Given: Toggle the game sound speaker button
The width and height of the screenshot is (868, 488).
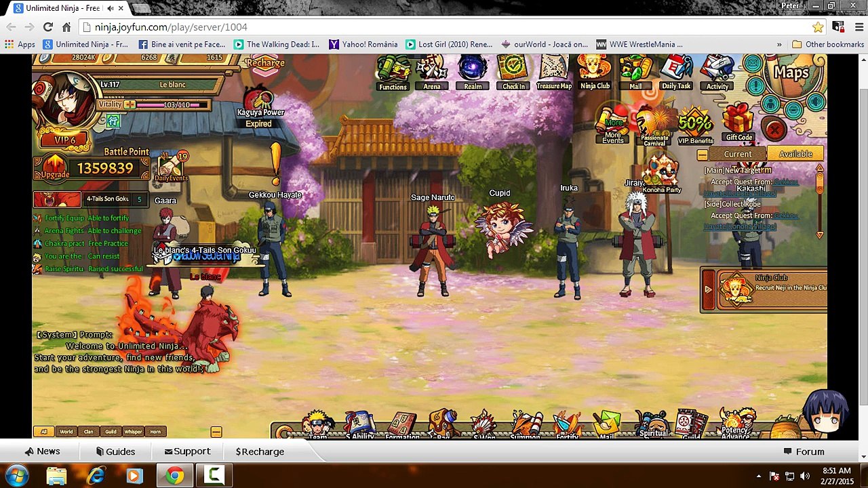Looking at the screenshot, I should 816,102.
